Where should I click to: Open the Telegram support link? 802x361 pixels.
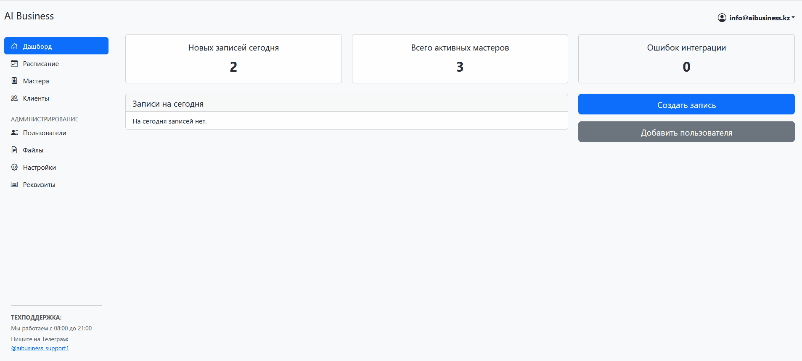point(39,348)
